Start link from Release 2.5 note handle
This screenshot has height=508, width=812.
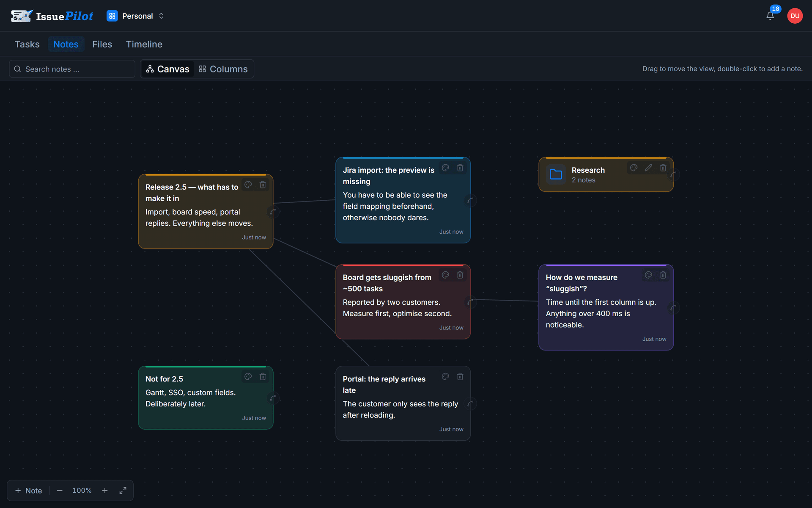(273, 212)
